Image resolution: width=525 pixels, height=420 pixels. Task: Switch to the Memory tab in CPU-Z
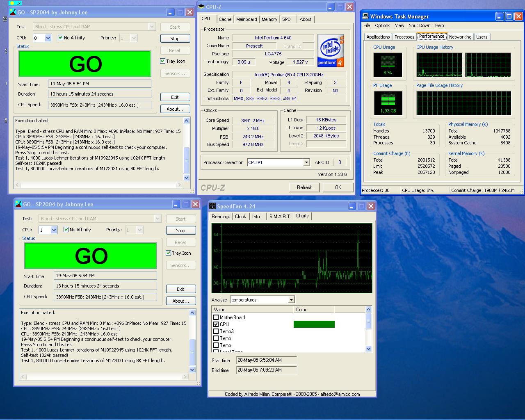pos(269,19)
